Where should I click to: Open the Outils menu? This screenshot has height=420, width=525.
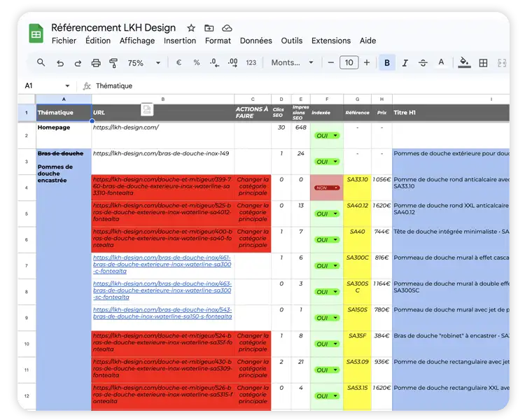292,41
